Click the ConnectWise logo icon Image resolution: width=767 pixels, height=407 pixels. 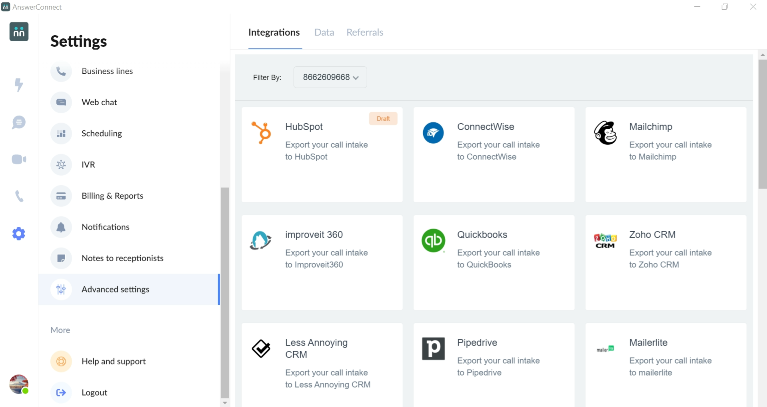pyautogui.click(x=433, y=133)
